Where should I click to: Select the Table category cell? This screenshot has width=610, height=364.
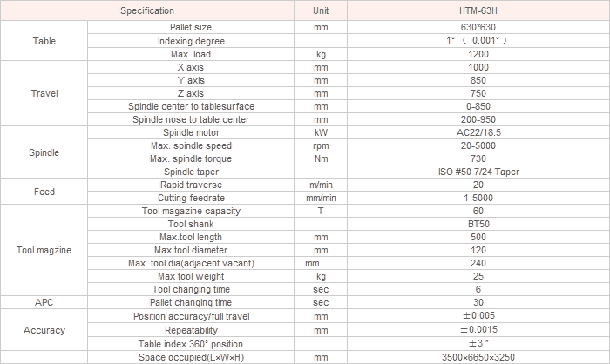(44, 41)
